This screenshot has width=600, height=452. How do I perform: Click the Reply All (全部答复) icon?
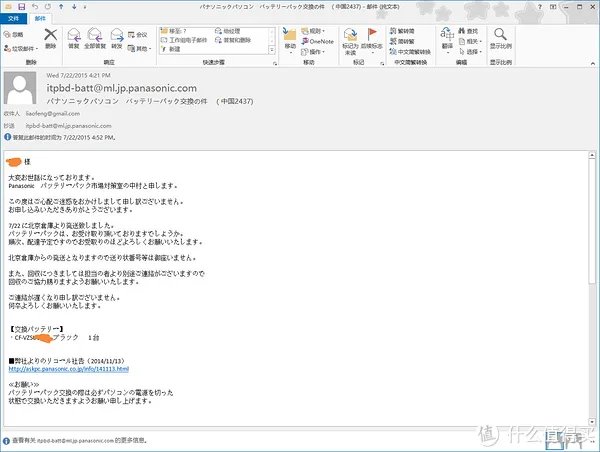click(96, 40)
